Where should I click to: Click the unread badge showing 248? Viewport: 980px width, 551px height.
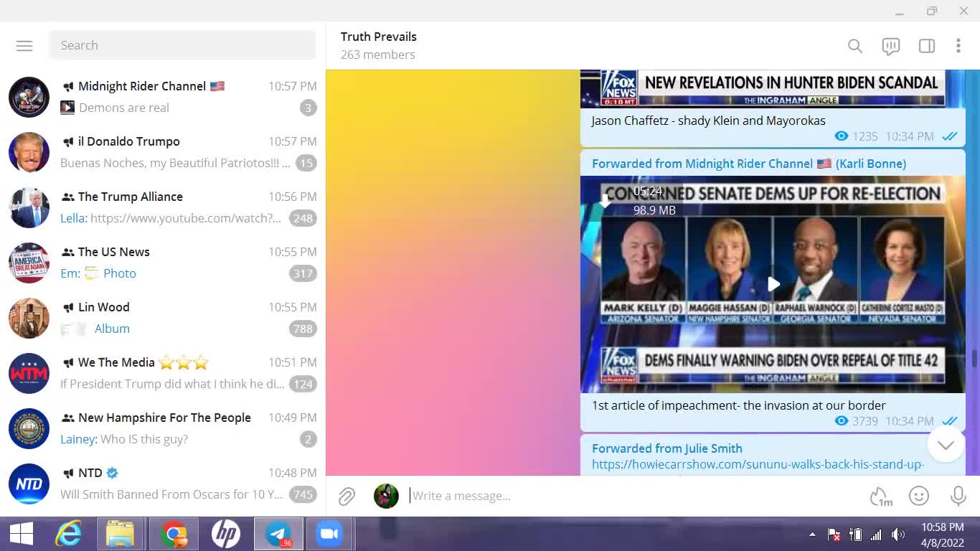click(303, 218)
